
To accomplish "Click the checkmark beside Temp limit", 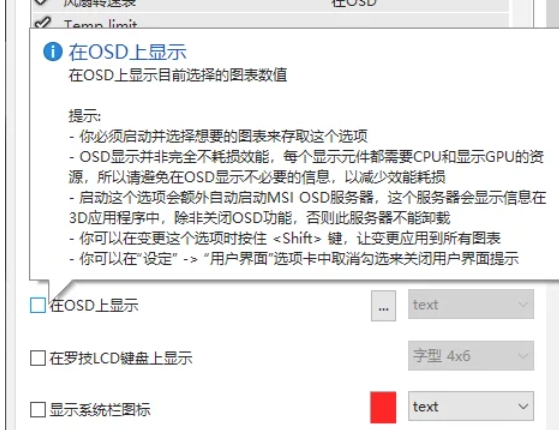I will 42,22.
